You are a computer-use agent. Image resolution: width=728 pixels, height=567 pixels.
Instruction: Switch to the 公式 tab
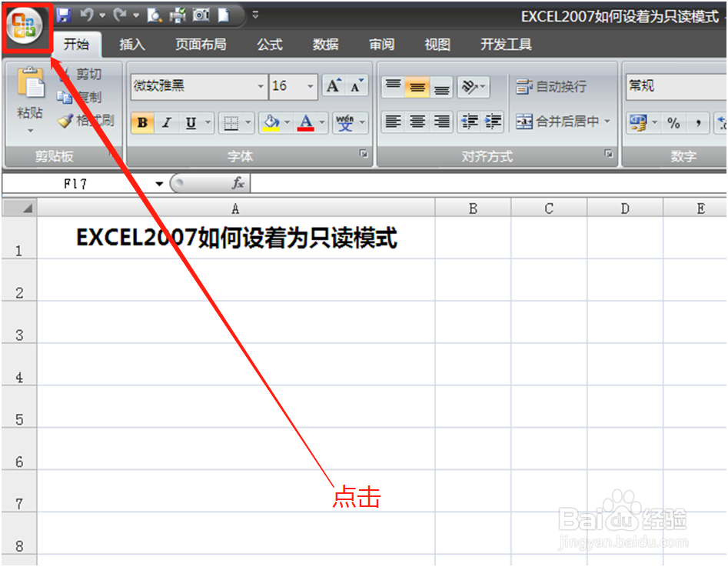(270, 44)
